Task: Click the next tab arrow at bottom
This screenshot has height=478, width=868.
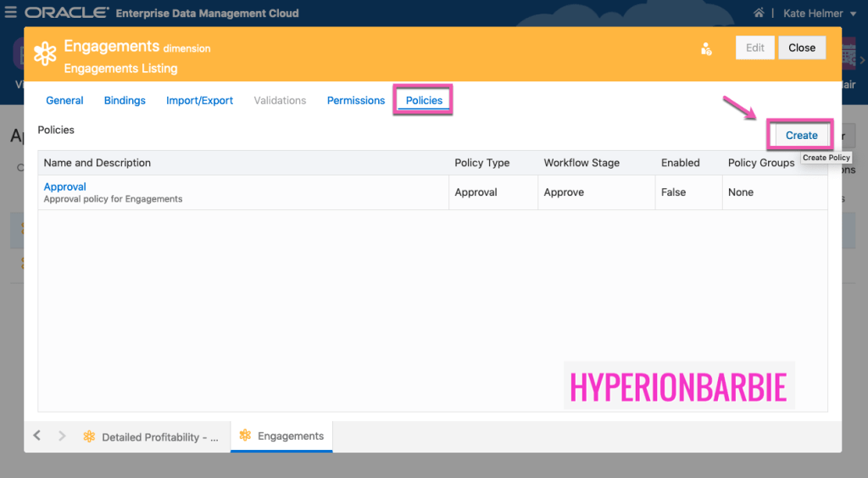Action: pyautogui.click(x=62, y=436)
